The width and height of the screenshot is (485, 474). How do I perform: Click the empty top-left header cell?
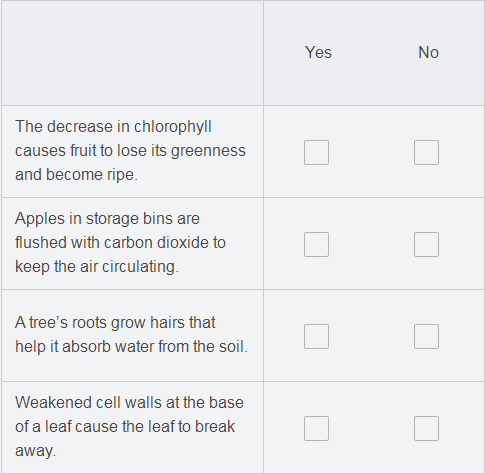coord(132,53)
